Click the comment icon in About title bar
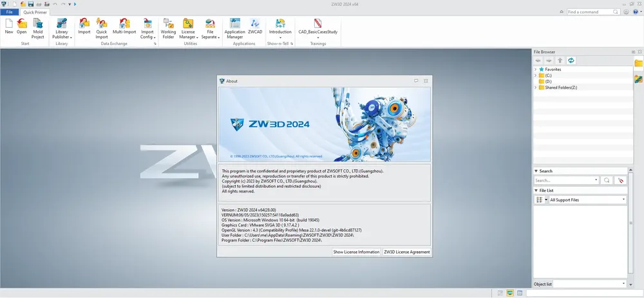644x298 pixels. [416, 81]
